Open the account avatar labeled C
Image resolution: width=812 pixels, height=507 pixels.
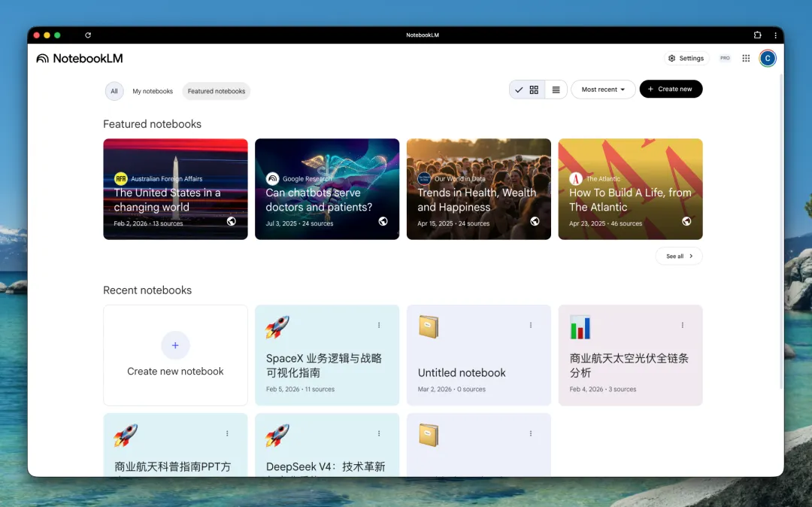pyautogui.click(x=768, y=59)
